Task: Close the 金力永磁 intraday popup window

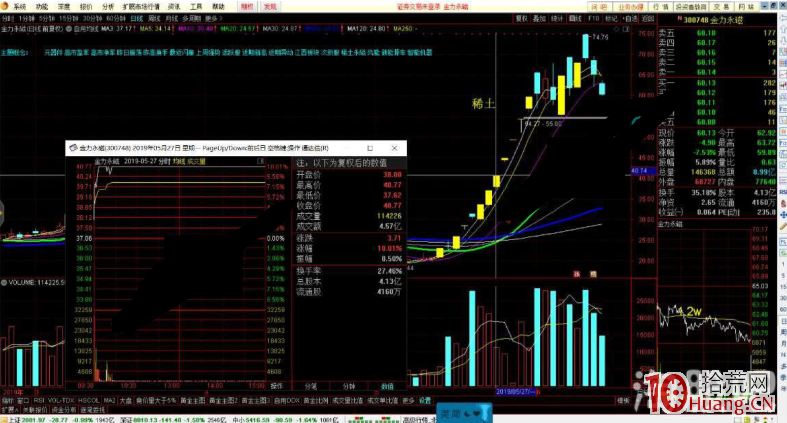Action: click(x=394, y=148)
